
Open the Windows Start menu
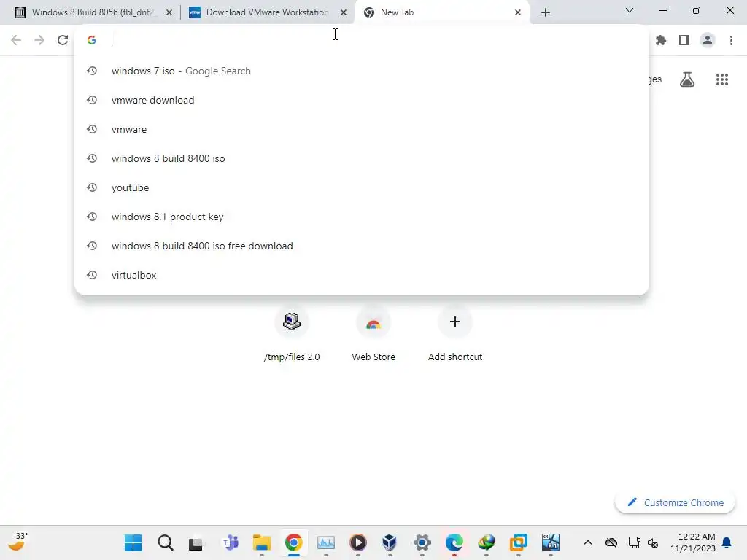[x=133, y=542]
